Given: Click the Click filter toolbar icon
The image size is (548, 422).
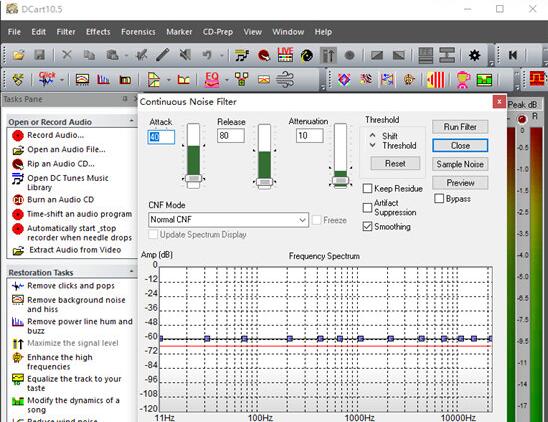Looking at the screenshot, I should 47,80.
